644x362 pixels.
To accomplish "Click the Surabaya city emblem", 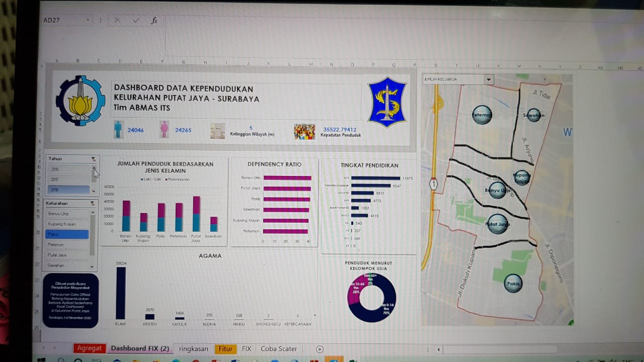I will (x=386, y=102).
